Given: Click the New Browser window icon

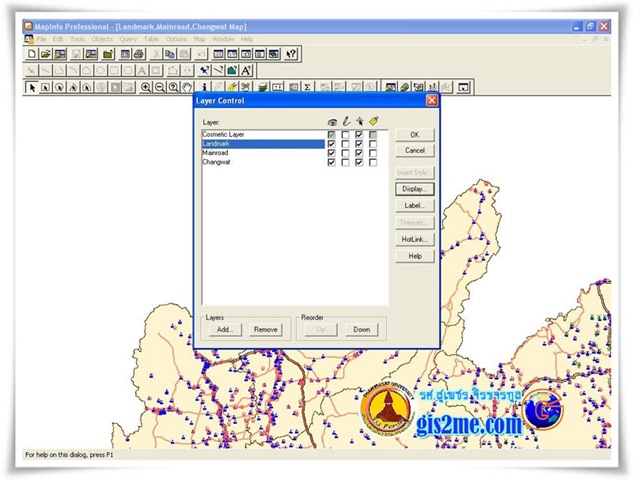Looking at the screenshot, I should coord(218,54).
